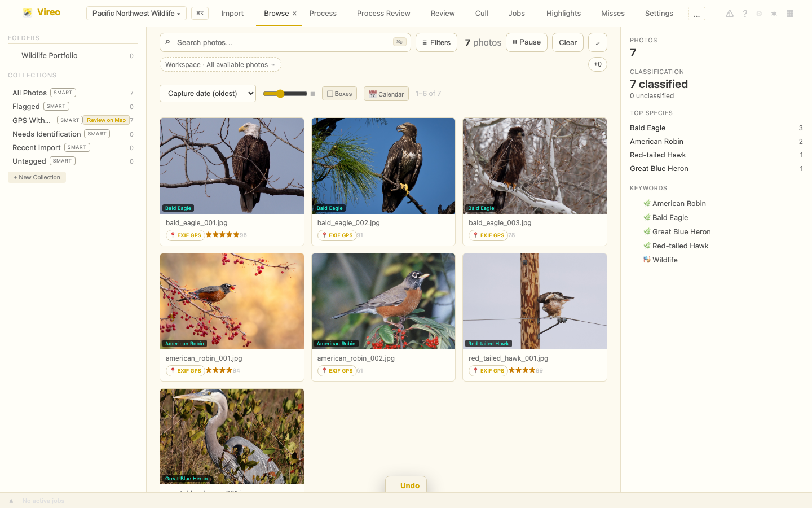This screenshot has width=812, height=508.
Task: Open the bald_eagle_002.jpg thumbnail
Action: pyautogui.click(x=383, y=166)
